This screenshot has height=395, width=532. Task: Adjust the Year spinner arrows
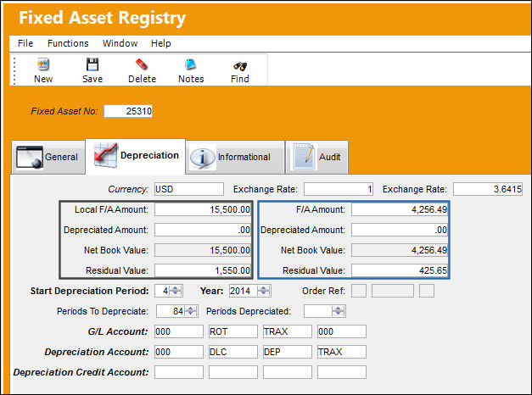click(x=264, y=291)
